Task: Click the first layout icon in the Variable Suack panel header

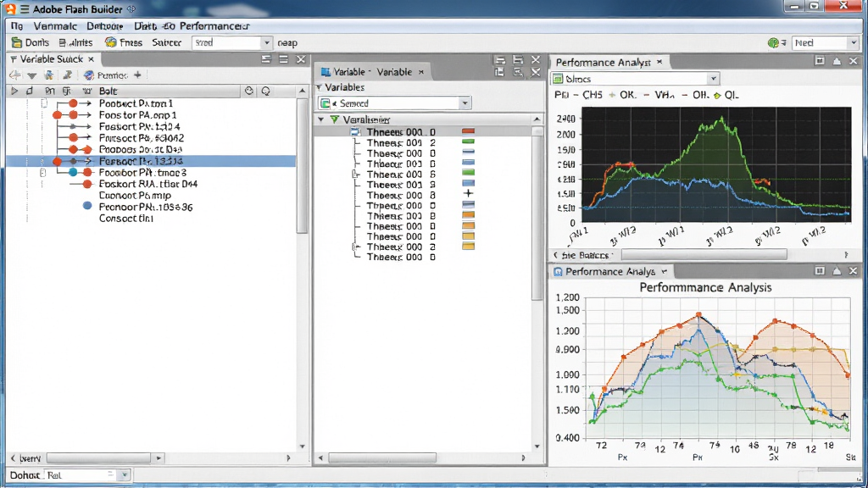Action: coord(266,59)
